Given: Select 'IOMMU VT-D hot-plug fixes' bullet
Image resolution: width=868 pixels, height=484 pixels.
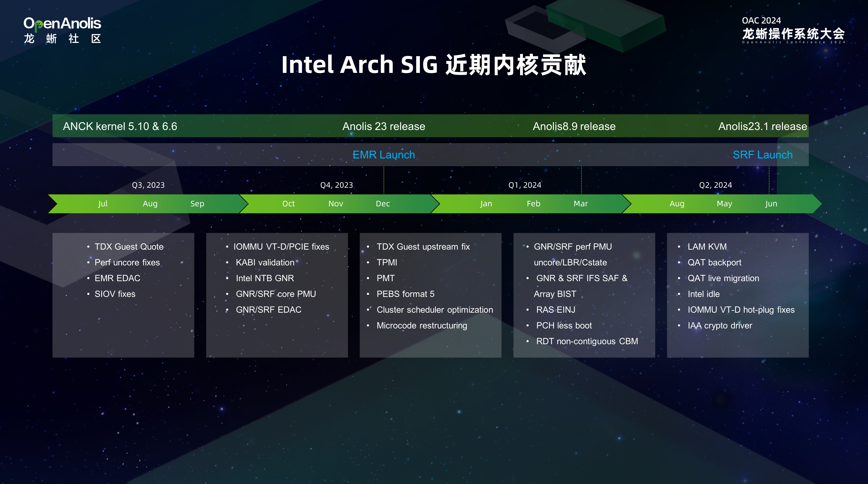Looking at the screenshot, I should click(x=741, y=310).
